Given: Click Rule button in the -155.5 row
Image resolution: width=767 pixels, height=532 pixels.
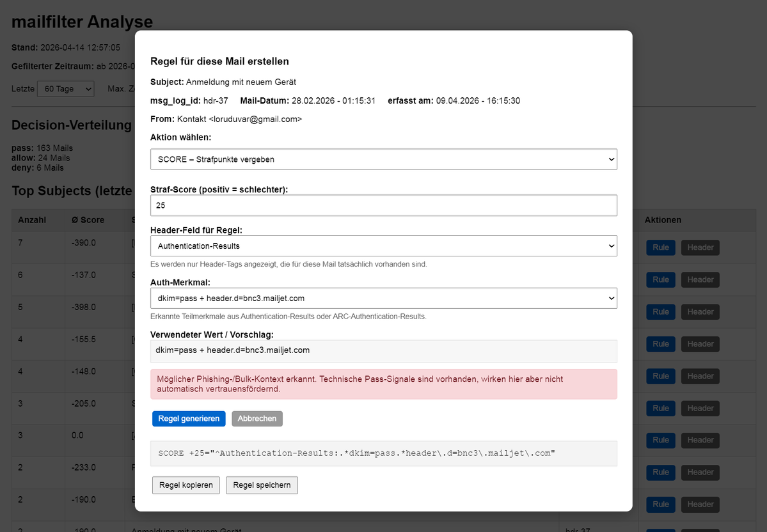Looking at the screenshot, I should [661, 344].
